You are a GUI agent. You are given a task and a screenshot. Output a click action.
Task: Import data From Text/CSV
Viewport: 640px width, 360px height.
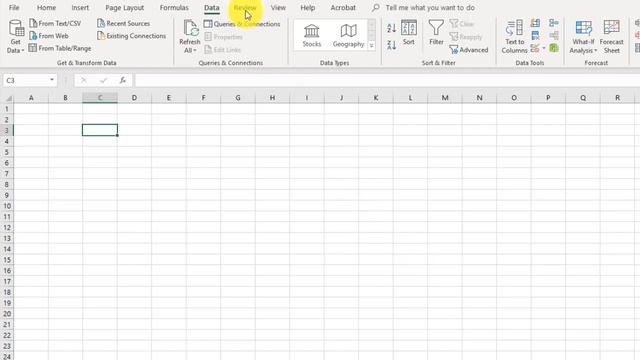tap(55, 23)
